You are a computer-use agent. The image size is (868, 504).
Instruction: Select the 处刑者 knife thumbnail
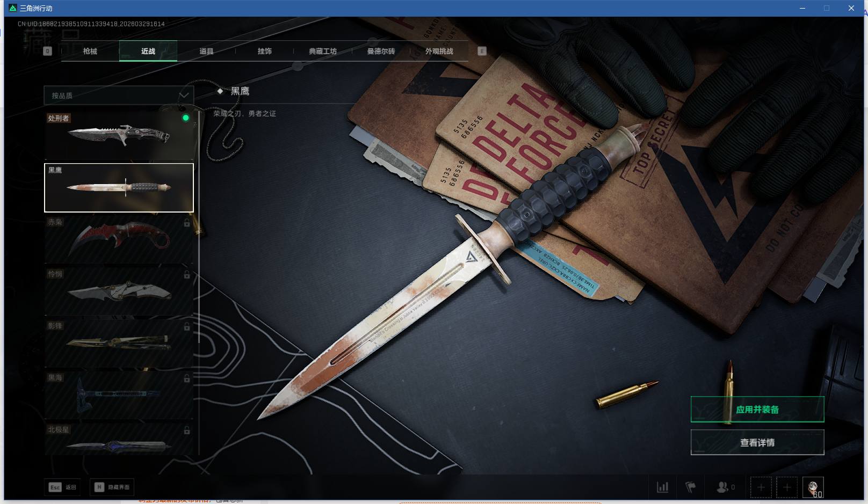[x=119, y=136]
